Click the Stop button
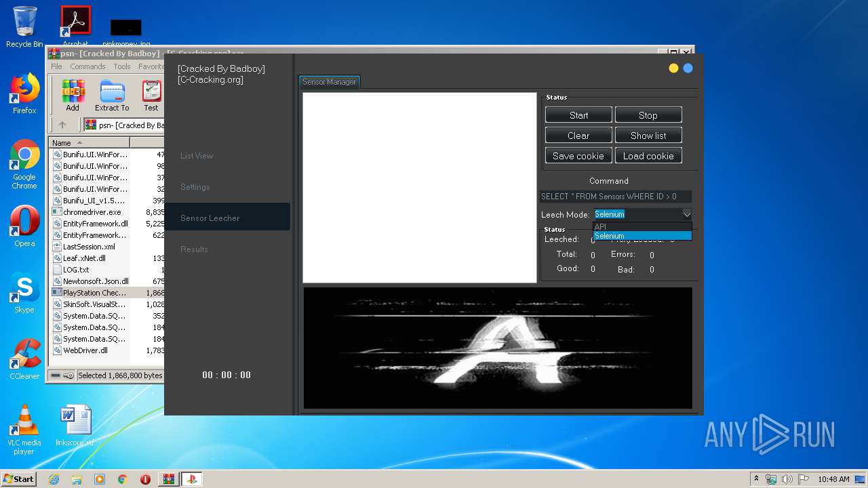This screenshot has height=488, width=868. [x=648, y=115]
